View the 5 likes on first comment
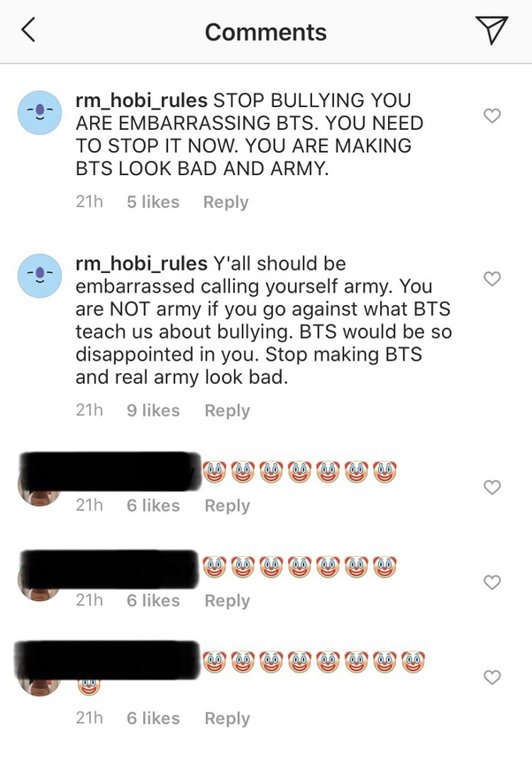This screenshot has height=761, width=532. pyautogui.click(x=153, y=202)
